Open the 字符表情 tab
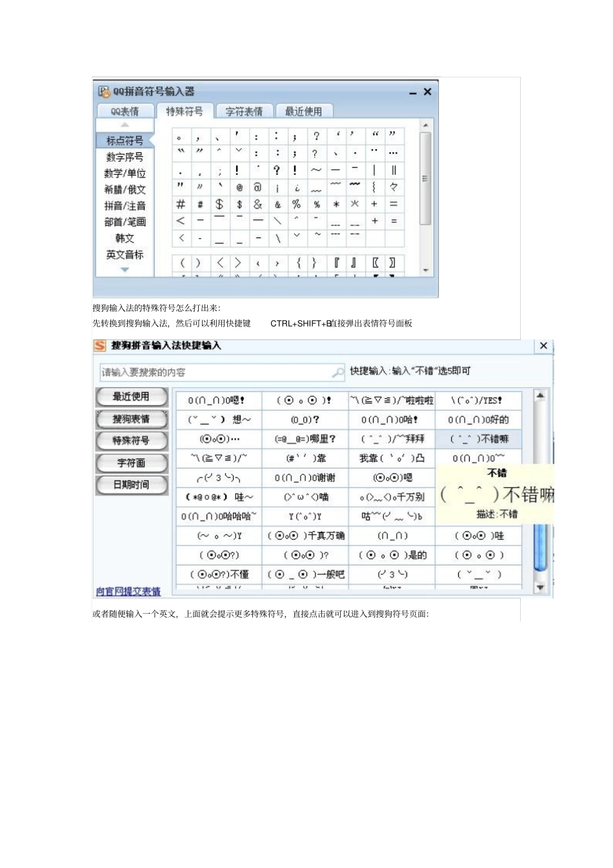The image size is (613, 868). (244, 111)
